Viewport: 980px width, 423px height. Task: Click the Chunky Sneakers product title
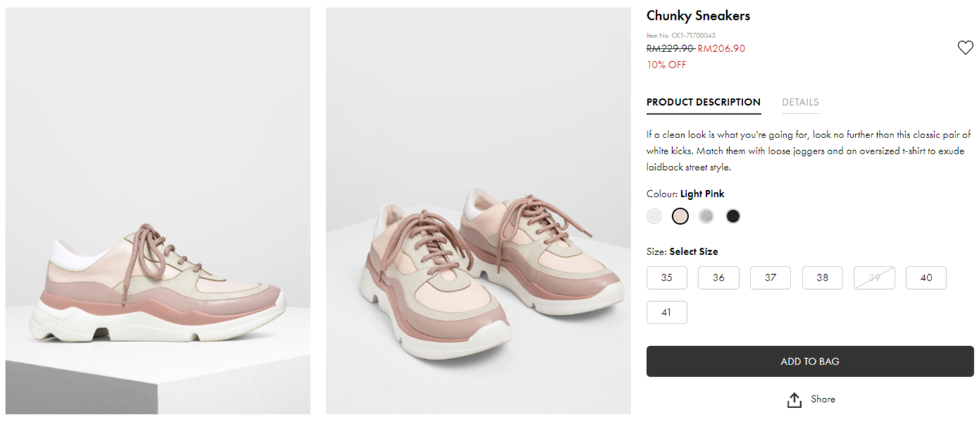click(697, 16)
